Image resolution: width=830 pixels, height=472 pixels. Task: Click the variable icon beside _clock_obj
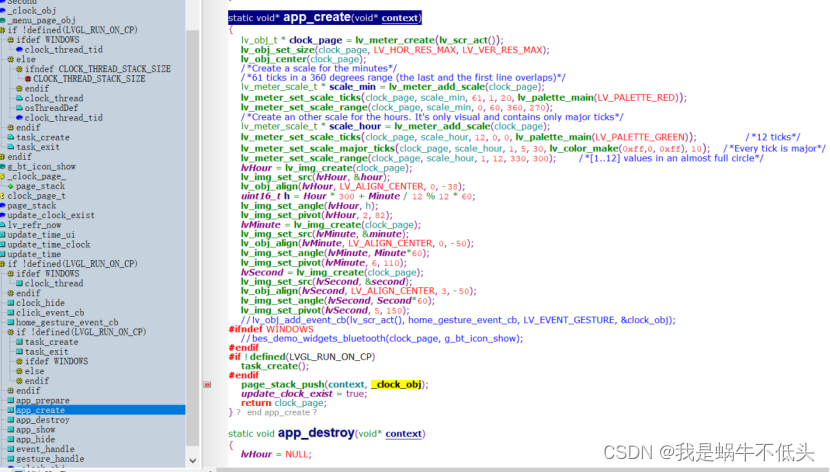pyautogui.click(x=3, y=11)
